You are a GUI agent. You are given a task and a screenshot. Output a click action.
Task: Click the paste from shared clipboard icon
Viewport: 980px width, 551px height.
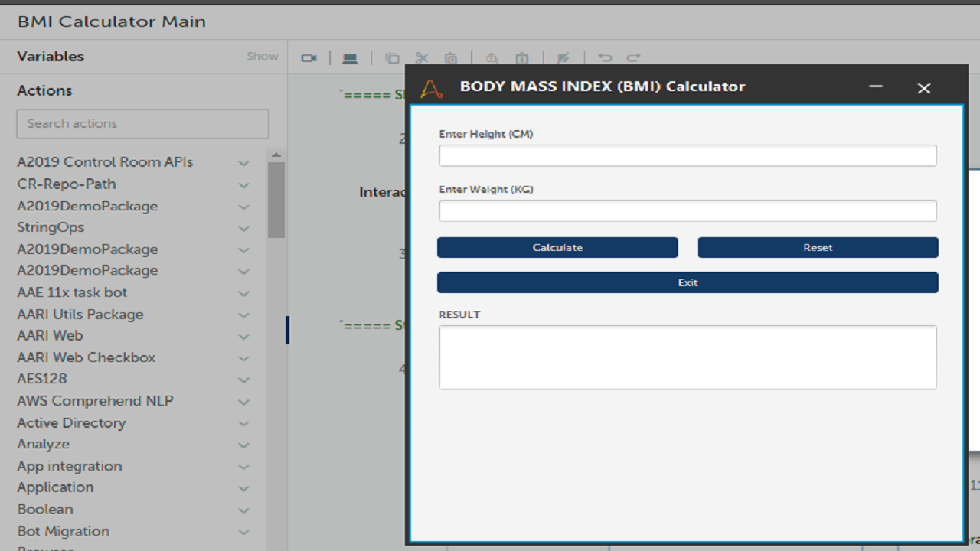522,58
